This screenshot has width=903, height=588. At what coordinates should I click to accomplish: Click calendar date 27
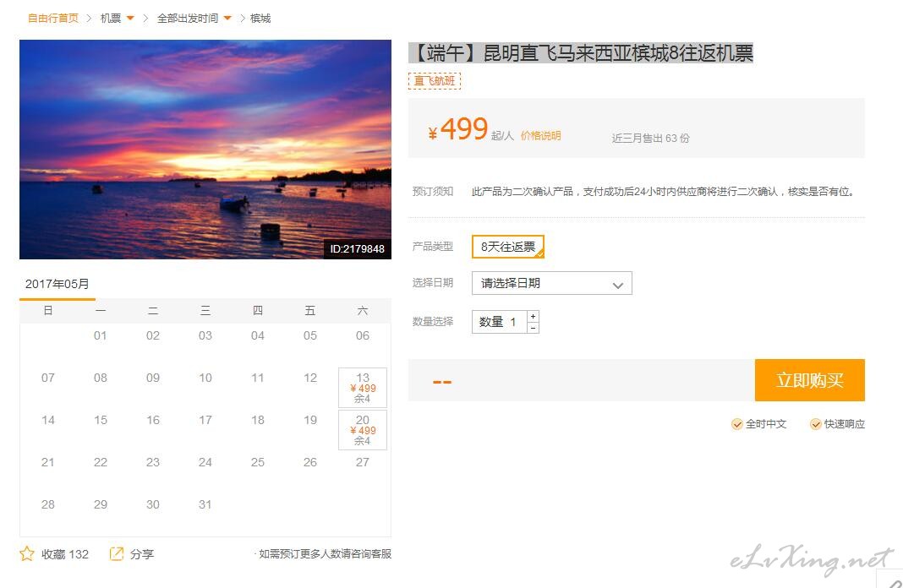(362, 462)
